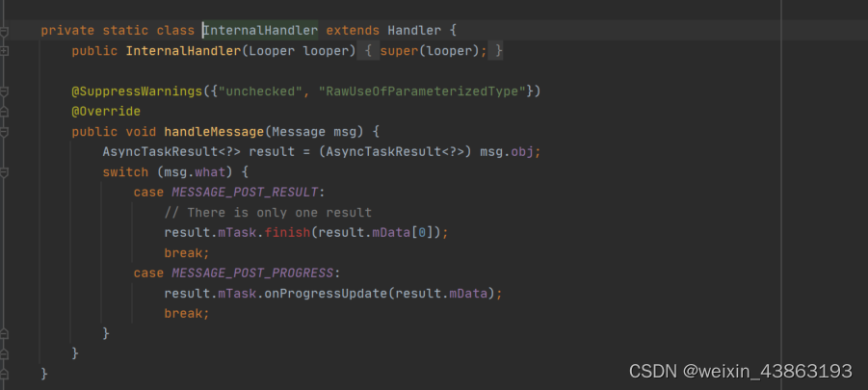
Task: Click the index 0 in mData[0]
Action: pyautogui.click(x=422, y=232)
